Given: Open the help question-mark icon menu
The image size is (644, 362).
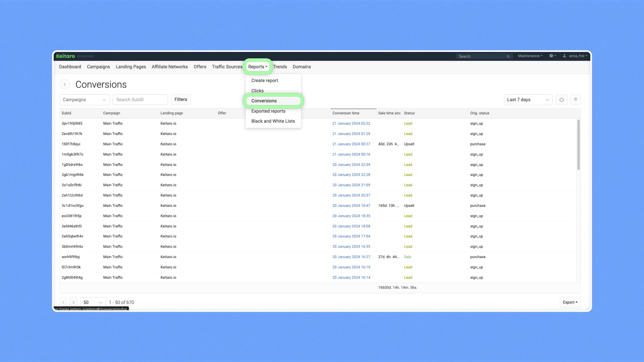Looking at the screenshot, I should coord(552,56).
